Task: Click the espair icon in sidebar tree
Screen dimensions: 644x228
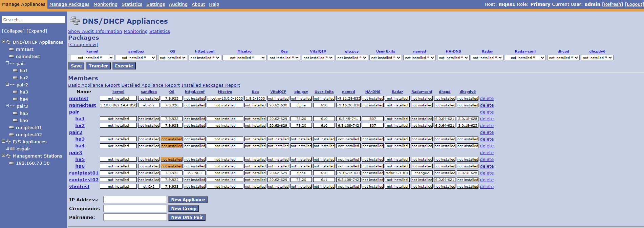Action: coord(13,149)
